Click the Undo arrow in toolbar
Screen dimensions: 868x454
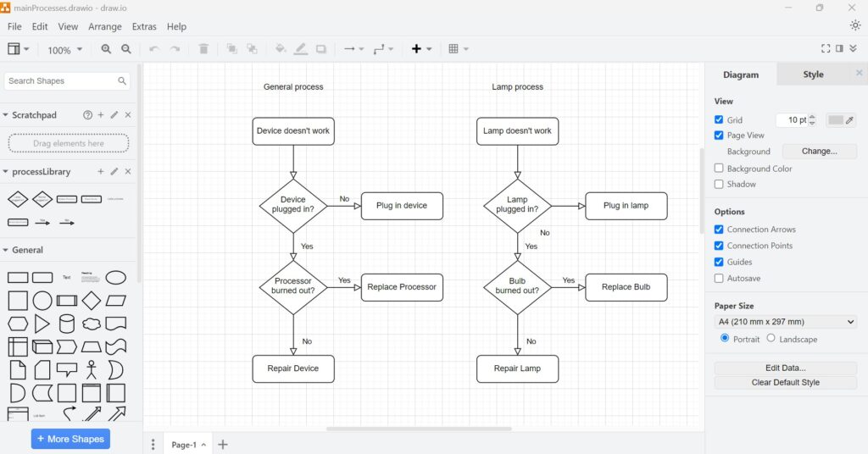pos(154,49)
